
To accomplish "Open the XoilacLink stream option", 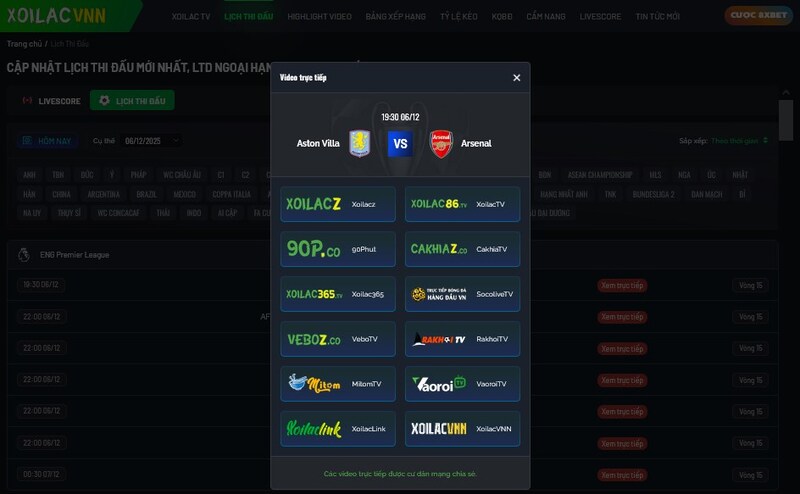I will [x=338, y=428].
